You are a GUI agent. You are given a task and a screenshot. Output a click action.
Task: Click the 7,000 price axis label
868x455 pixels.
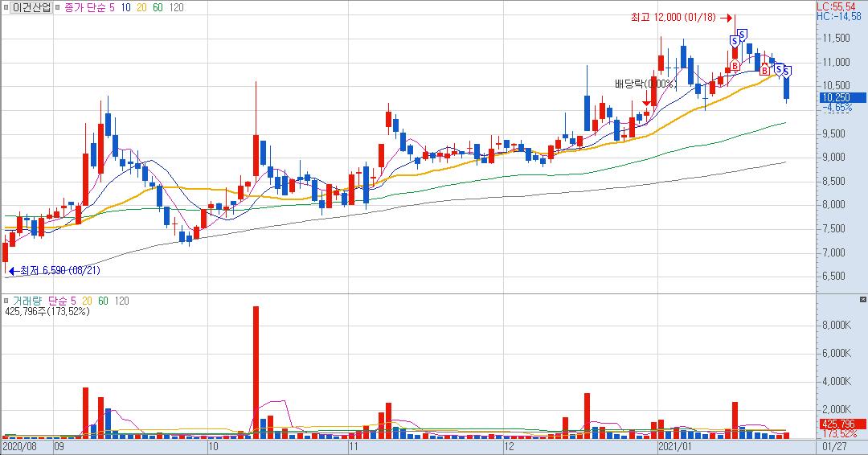coord(834,252)
